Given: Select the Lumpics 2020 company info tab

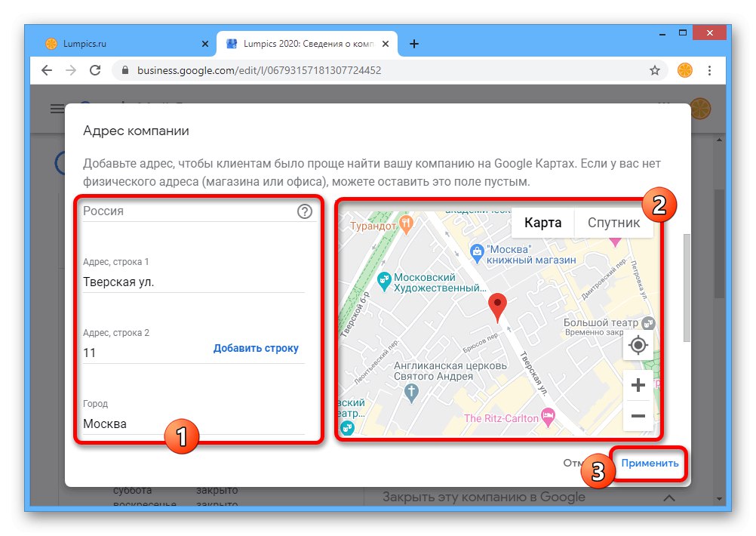Looking at the screenshot, I should click(x=307, y=44).
